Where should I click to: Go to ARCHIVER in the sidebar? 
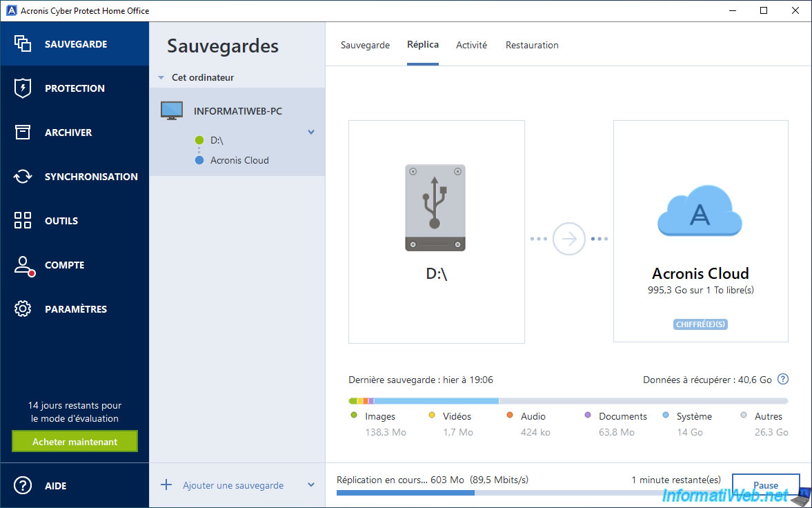point(68,133)
